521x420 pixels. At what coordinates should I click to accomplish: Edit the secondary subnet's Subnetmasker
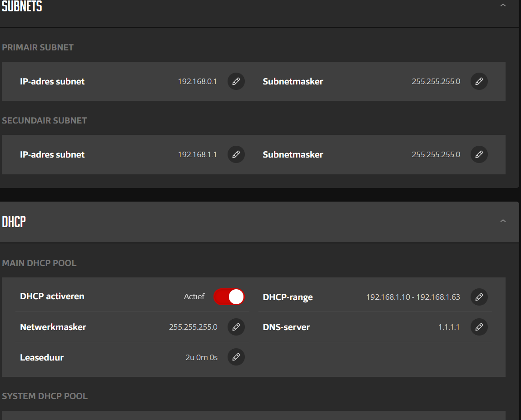pos(479,155)
